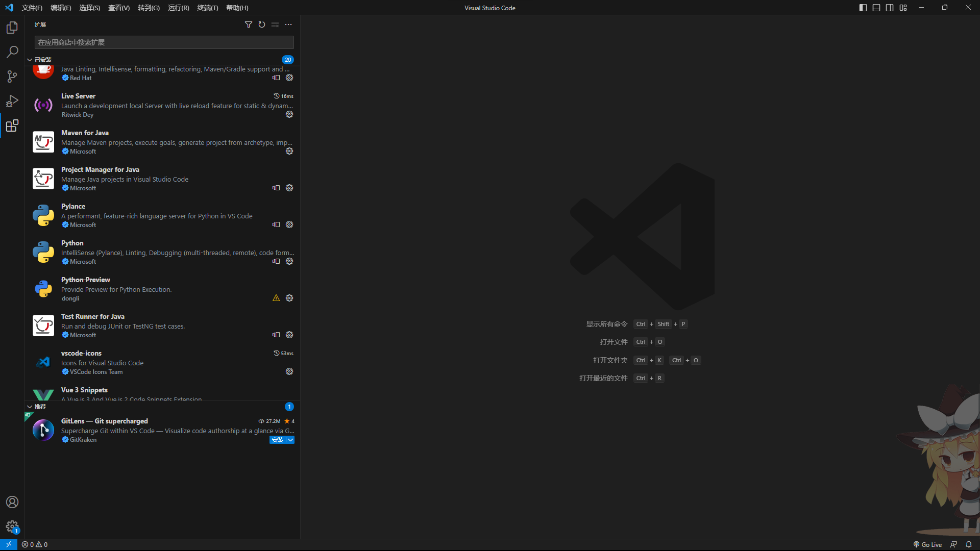Click the installed count badge 20
The image size is (980, 551).
tap(288, 60)
